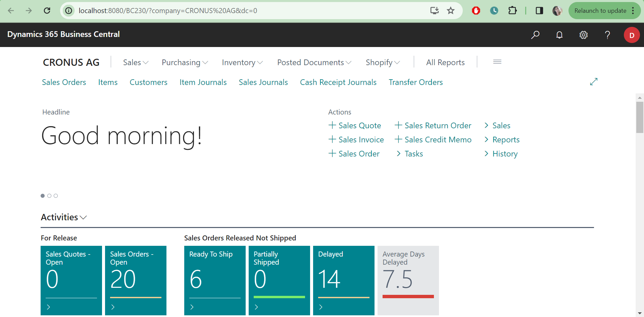
Task: Click the red user avatar D
Action: pos(632,35)
